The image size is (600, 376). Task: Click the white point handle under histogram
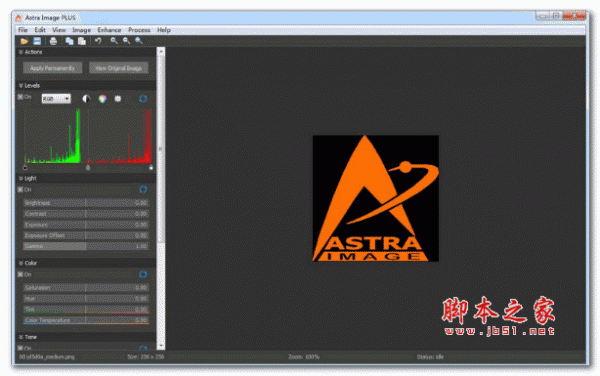click(x=151, y=168)
